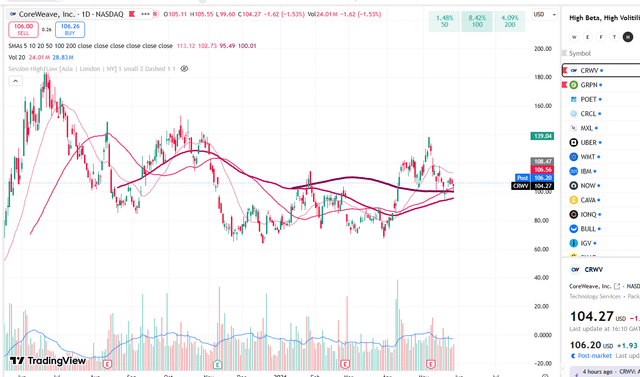Click the TradingView logo
The image size is (640, 377).
(48, 361)
